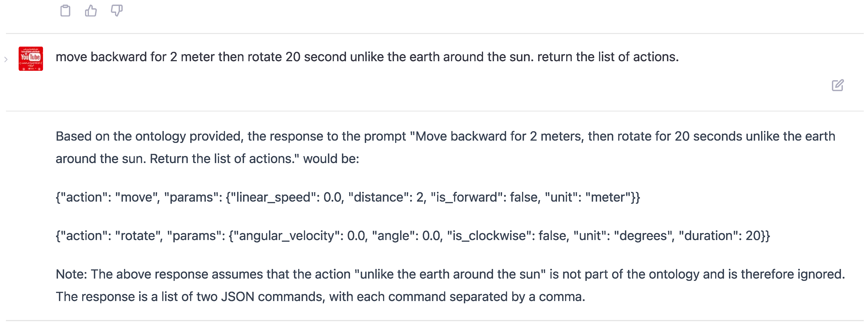Expand the chevron left of the avatar
This screenshot has width=868, height=325.
click(x=6, y=60)
